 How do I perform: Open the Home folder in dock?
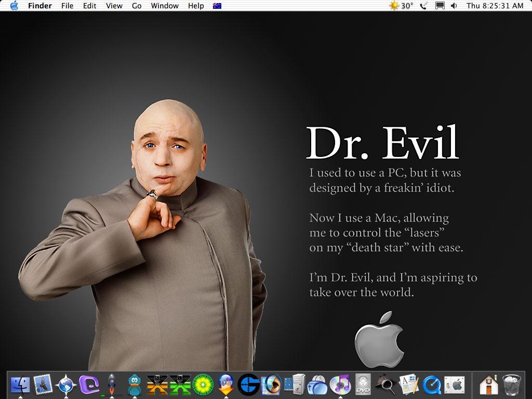point(489,385)
